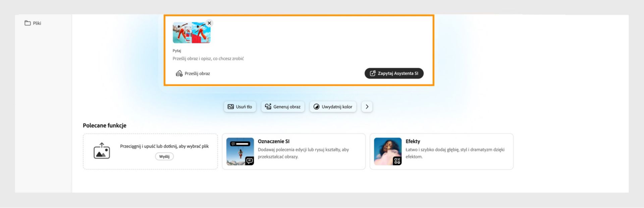Image resolution: width=644 pixels, height=208 pixels.
Task: Click the 'Przeciągnij i upuść lub dotknij' text
Action: pos(164,146)
